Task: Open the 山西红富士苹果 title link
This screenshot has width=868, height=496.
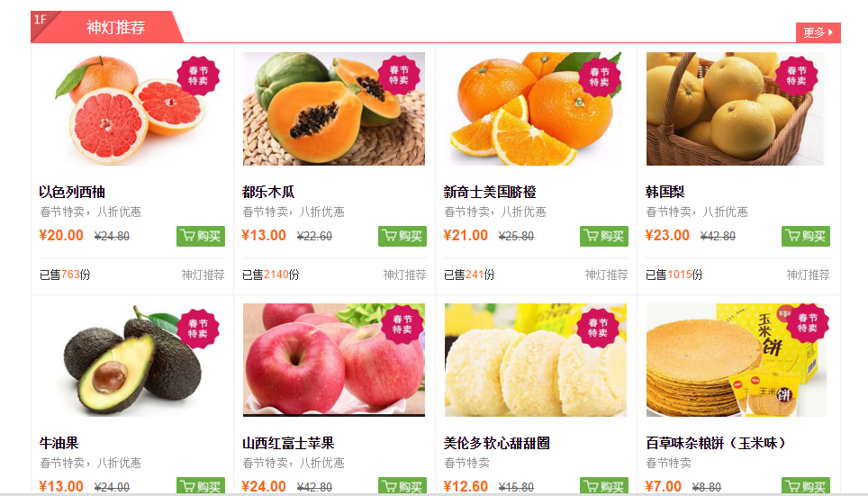Action: (x=288, y=443)
